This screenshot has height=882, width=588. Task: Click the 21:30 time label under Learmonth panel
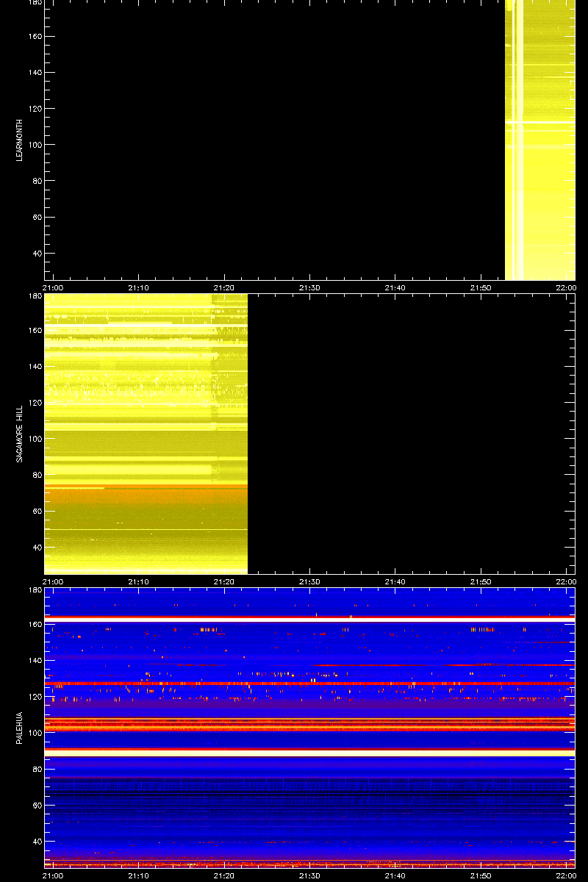pyautogui.click(x=309, y=287)
